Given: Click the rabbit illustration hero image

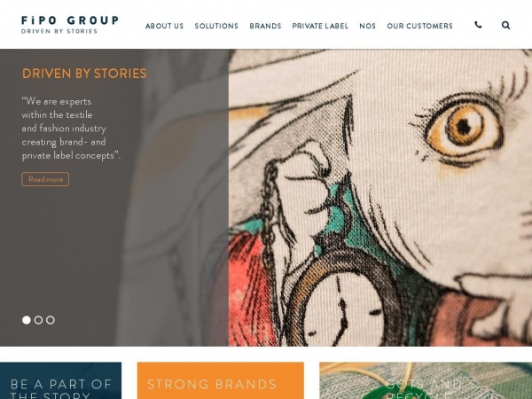Looking at the screenshot, I should point(380,198).
